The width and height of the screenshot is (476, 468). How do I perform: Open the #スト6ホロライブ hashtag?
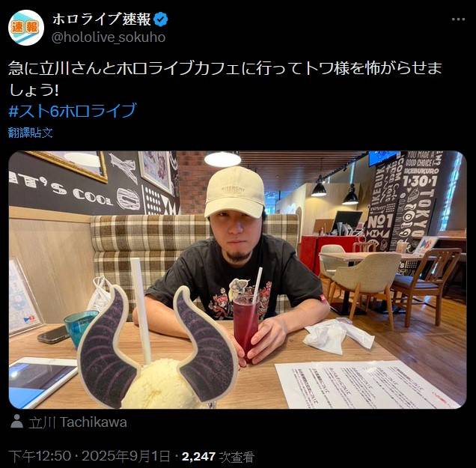click(73, 111)
